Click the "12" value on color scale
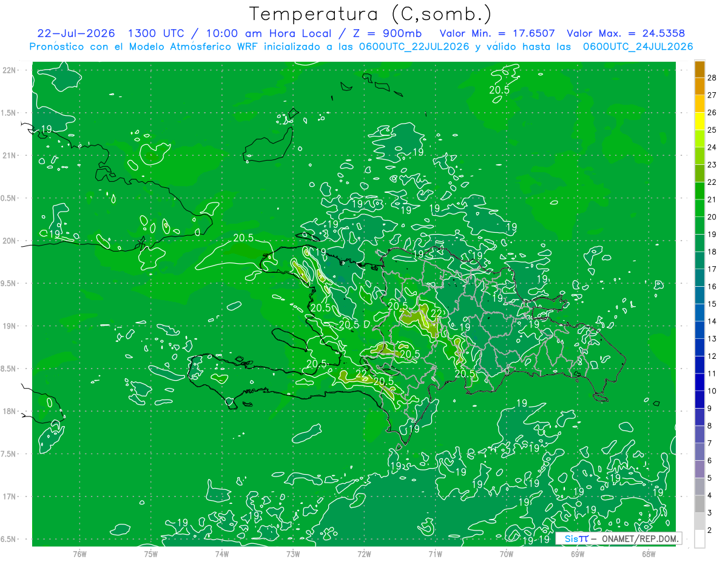The width and height of the screenshot is (728, 562). (712, 356)
